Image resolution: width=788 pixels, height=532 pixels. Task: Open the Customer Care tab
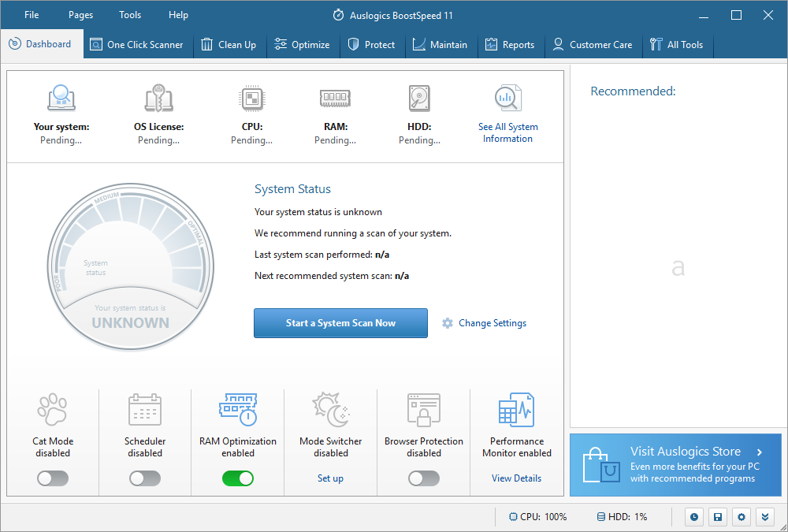pos(593,45)
